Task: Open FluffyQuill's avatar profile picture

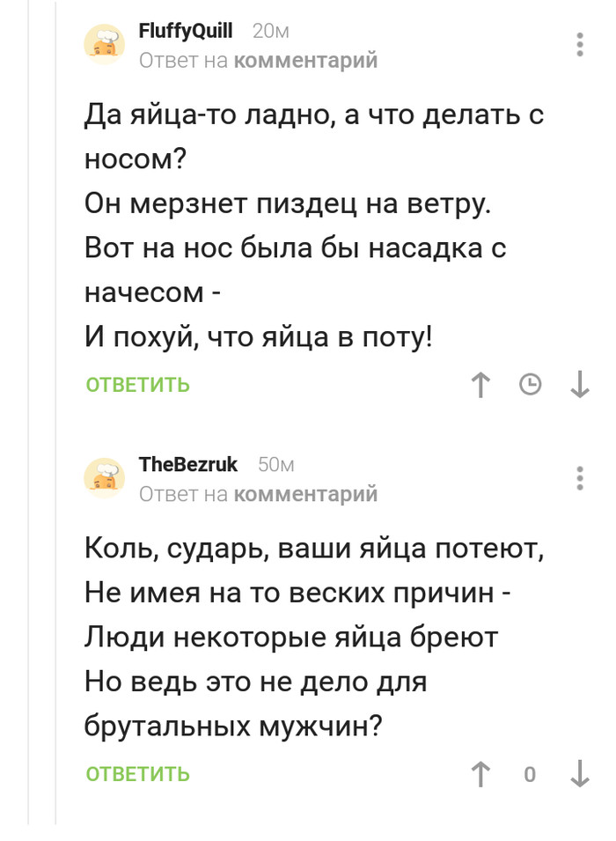Action: (x=105, y=45)
